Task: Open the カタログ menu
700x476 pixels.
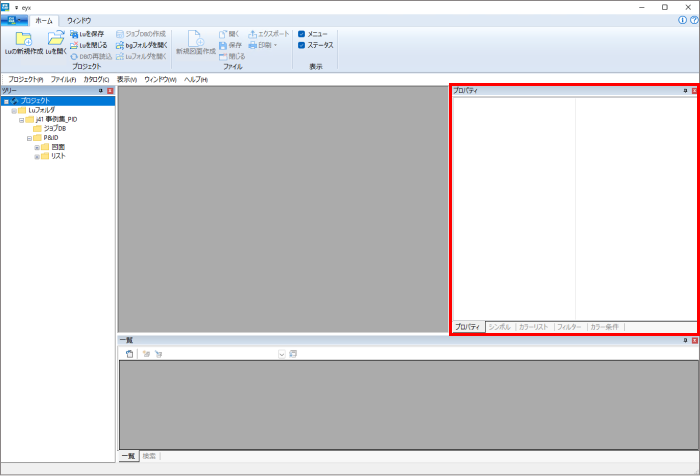Action: (x=96, y=79)
